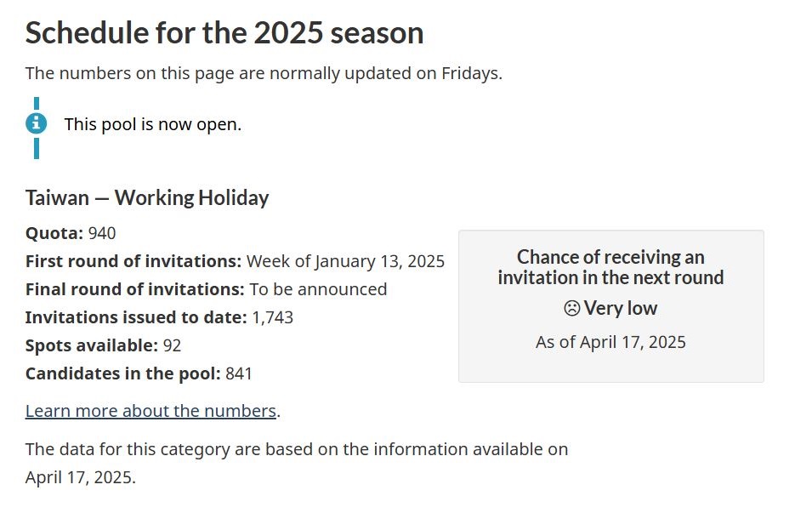Click the 841 candidates number
The image size is (812, 513).
pos(239,373)
